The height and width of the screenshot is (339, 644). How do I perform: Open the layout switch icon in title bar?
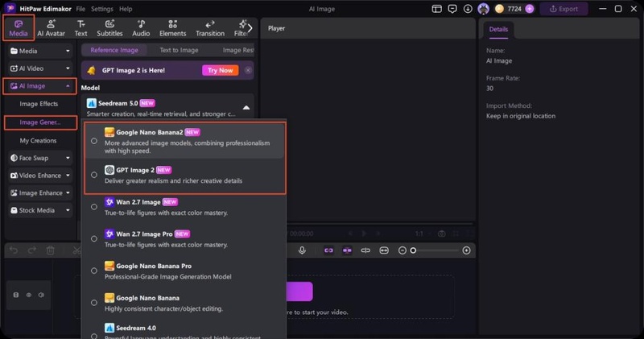pos(436,9)
